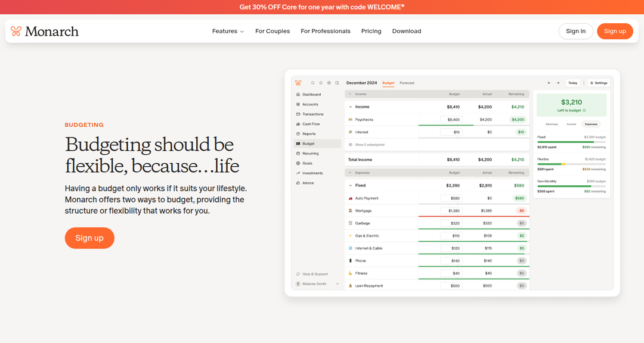Open the Melanie Smith account menu
The image size is (644, 343).
click(317, 284)
